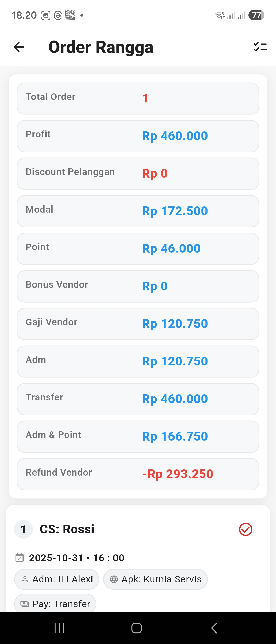276x644 pixels.
Task: Open the Total Order summary row
Action: (138, 98)
